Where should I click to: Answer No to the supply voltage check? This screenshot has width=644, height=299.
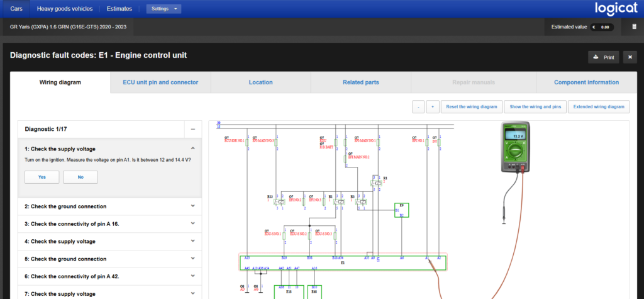click(x=80, y=177)
